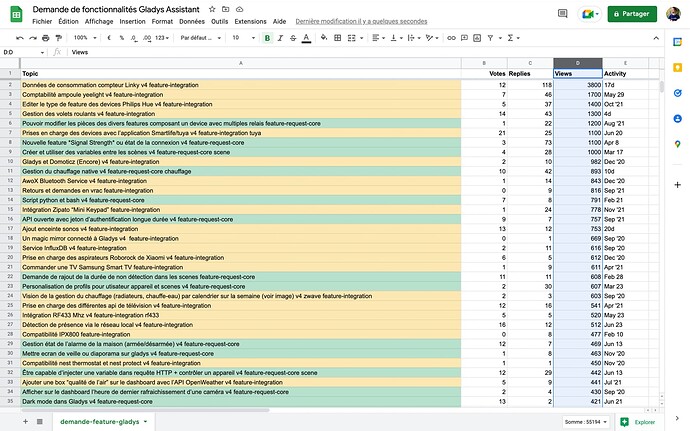This screenshot has width=690, height=431.
Task: Open the all sheets list icon
Action: 40,422
